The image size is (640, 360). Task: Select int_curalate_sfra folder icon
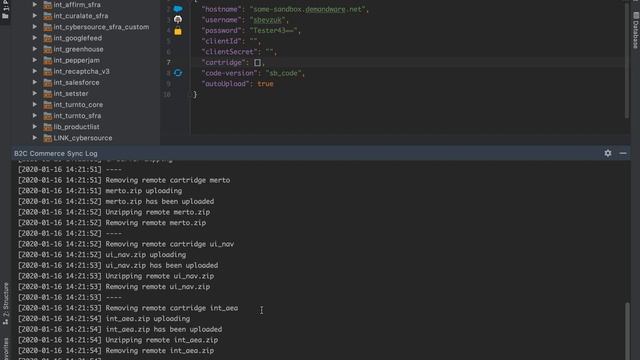47,16
